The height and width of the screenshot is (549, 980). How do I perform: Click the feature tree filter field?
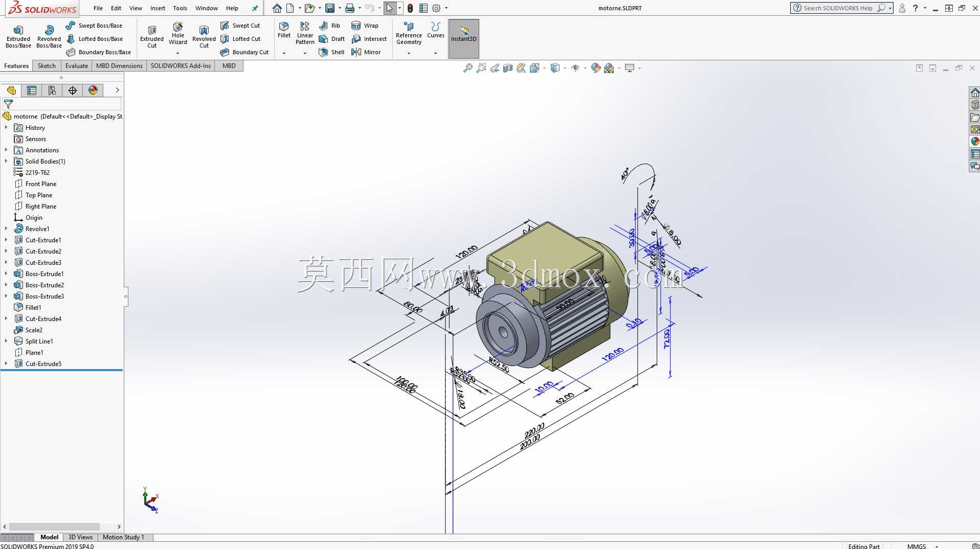62,104
